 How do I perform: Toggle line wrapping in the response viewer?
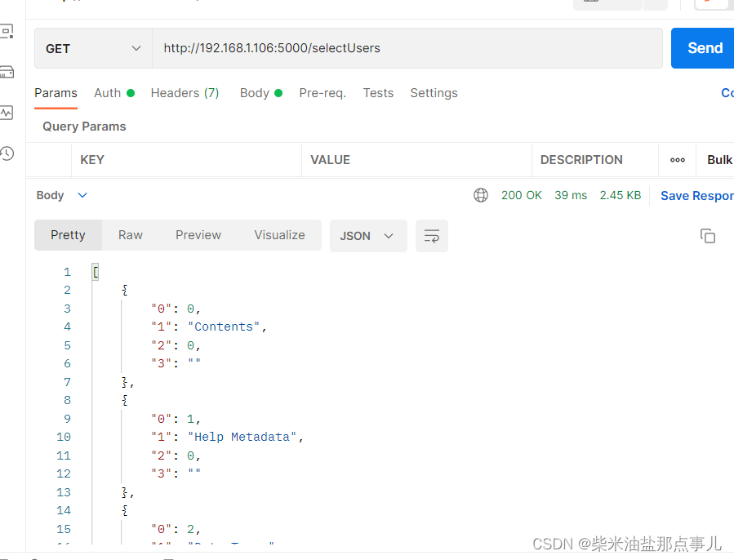point(431,235)
